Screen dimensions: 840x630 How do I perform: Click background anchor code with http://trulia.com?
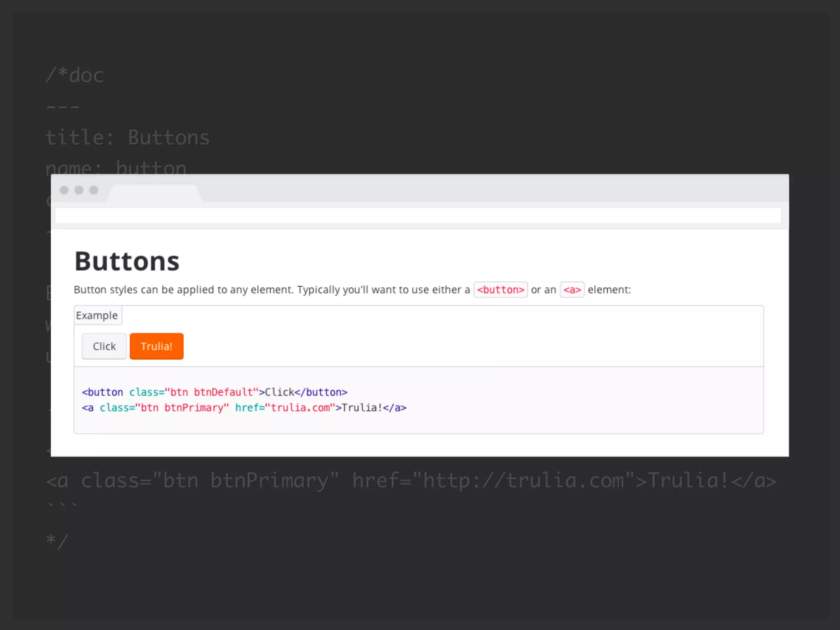pos(411,480)
